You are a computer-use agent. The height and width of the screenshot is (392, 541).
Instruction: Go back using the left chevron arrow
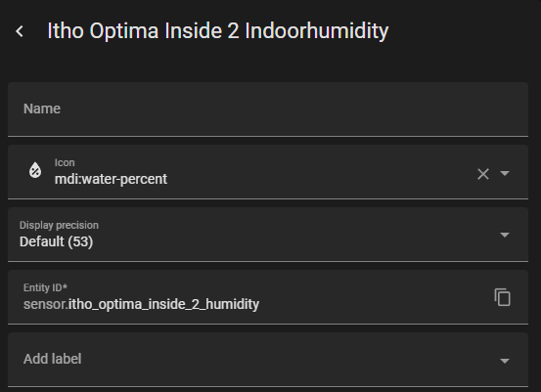click(x=20, y=31)
